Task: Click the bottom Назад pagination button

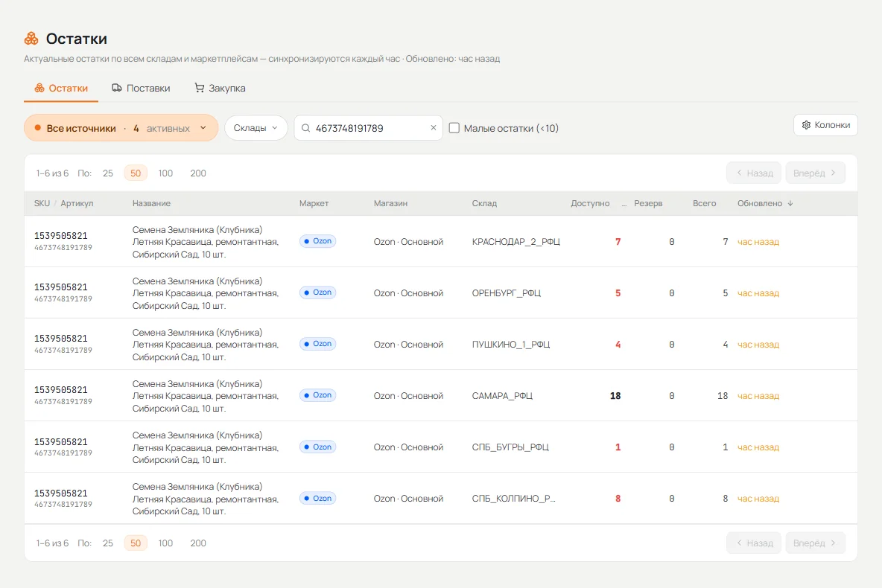Action: click(754, 543)
